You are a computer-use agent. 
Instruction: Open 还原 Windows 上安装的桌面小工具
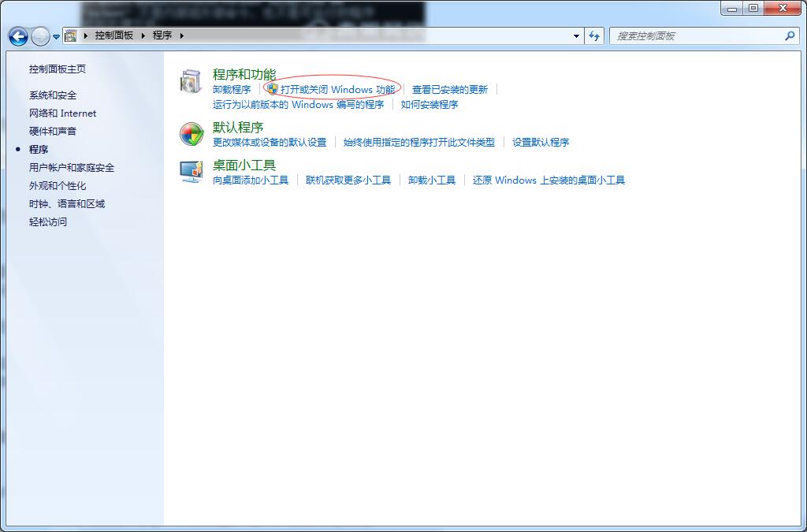click(x=549, y=180)
